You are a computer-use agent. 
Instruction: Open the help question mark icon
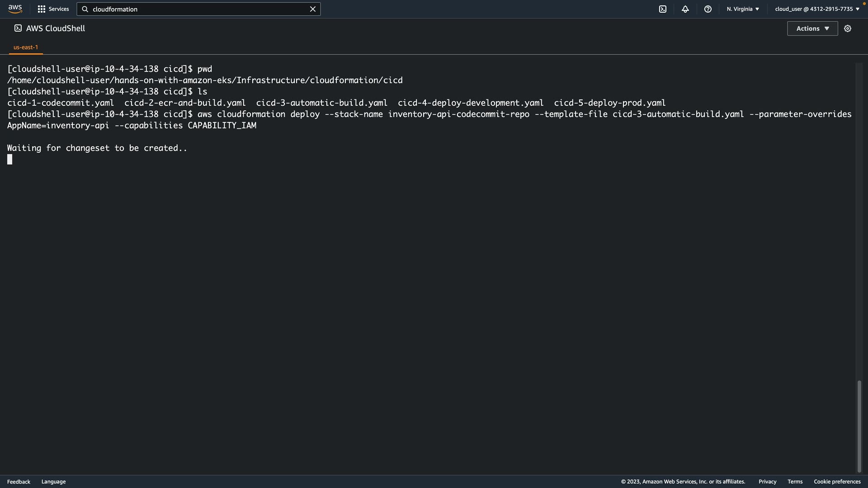pos(708,9)
